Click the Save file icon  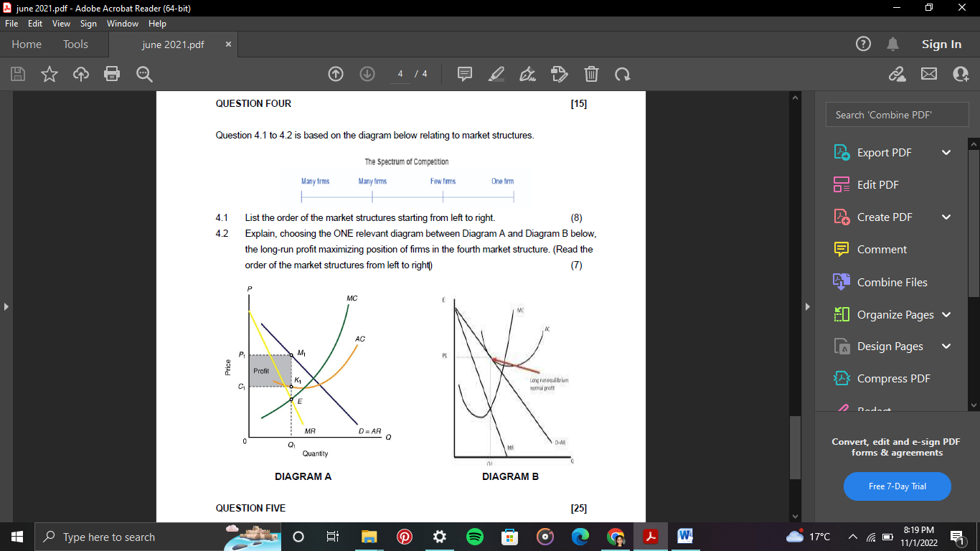pos(17,74)
